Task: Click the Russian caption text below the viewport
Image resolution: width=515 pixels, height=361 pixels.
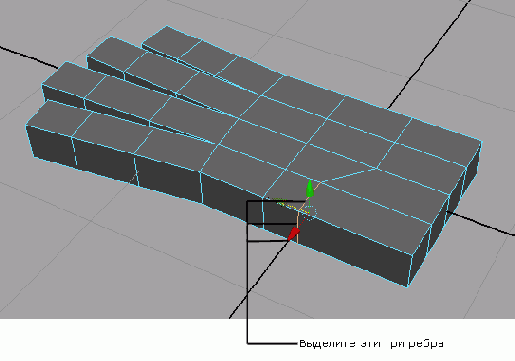Action: (x=371, y=343)
